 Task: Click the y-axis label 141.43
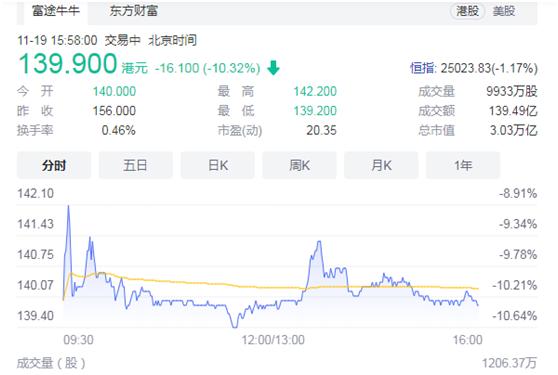click(36, 224)
